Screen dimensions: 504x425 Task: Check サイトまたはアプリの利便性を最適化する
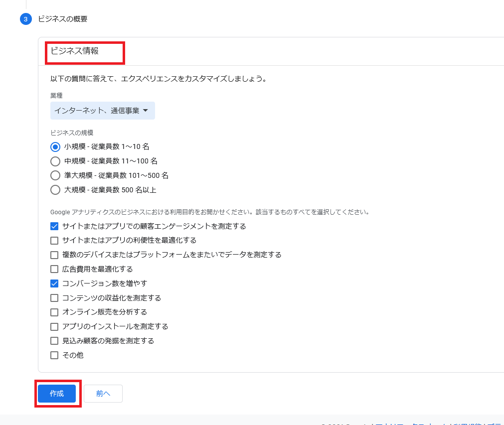[x=55, y=241]
